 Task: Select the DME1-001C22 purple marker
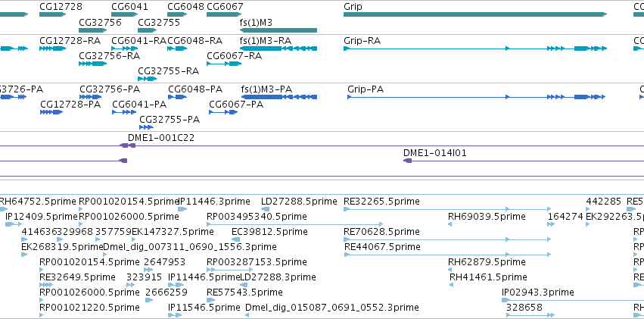[127, 145]
